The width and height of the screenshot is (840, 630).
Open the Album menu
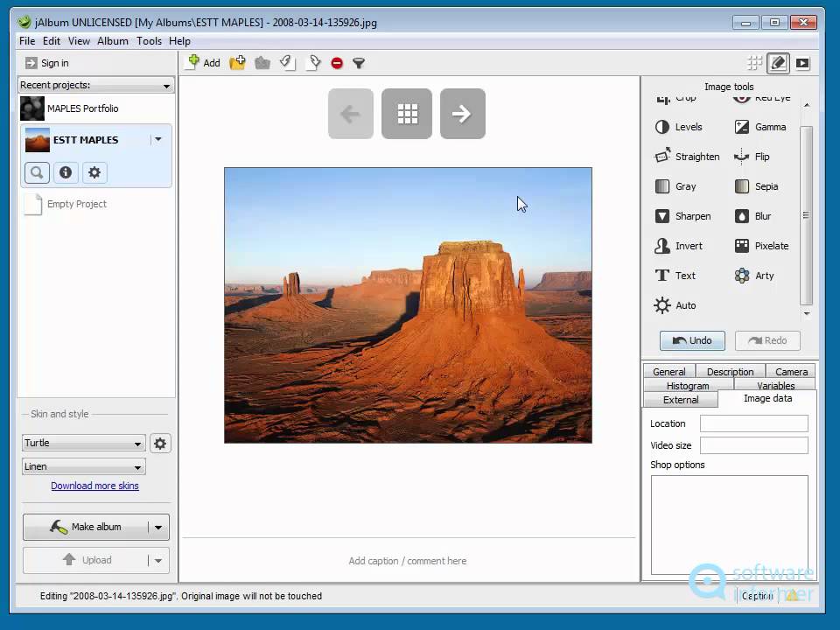[x=113, y=41]
